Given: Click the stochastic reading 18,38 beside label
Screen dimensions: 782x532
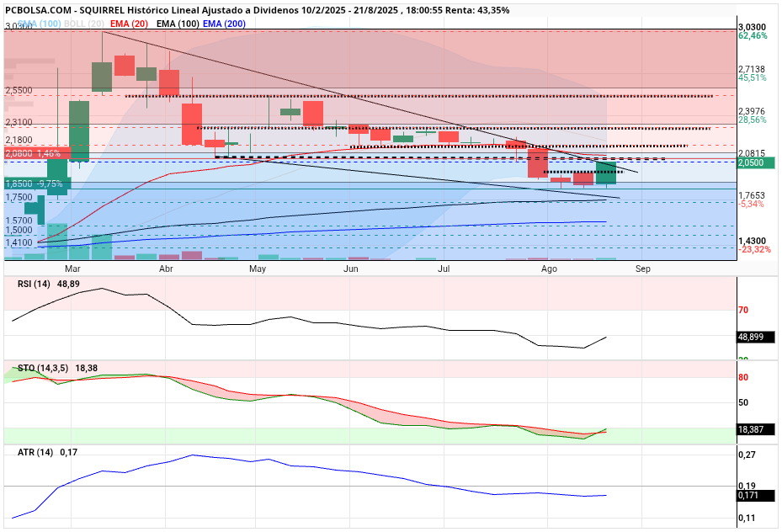Looking at the screenshot, I should coord(86,368).
